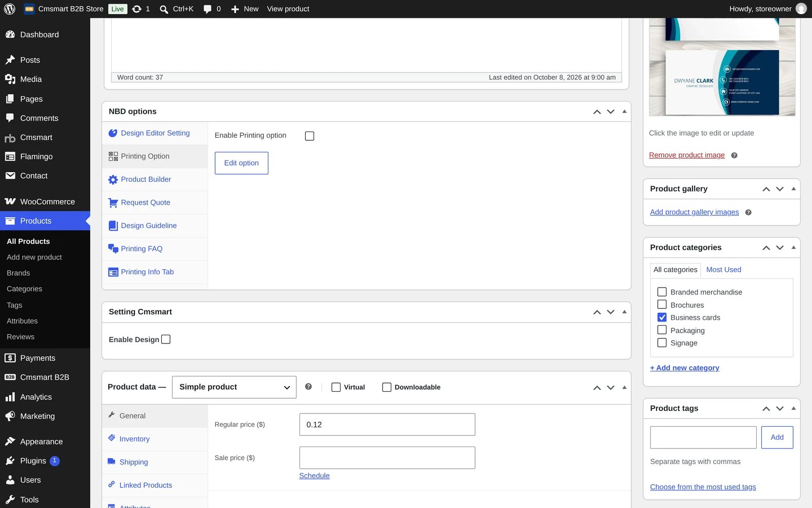
Task: Click the Schedule sale link
Action: pyautogui.click(x=314, y=476)
